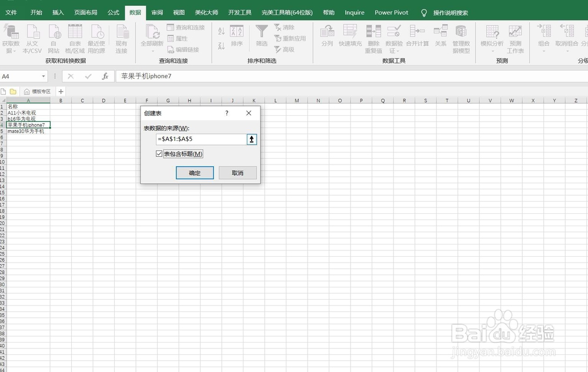The width and height of the screenshot is (588, 372).
Task: Open the Name Box dropdown arrow
Action: [44, 76]
